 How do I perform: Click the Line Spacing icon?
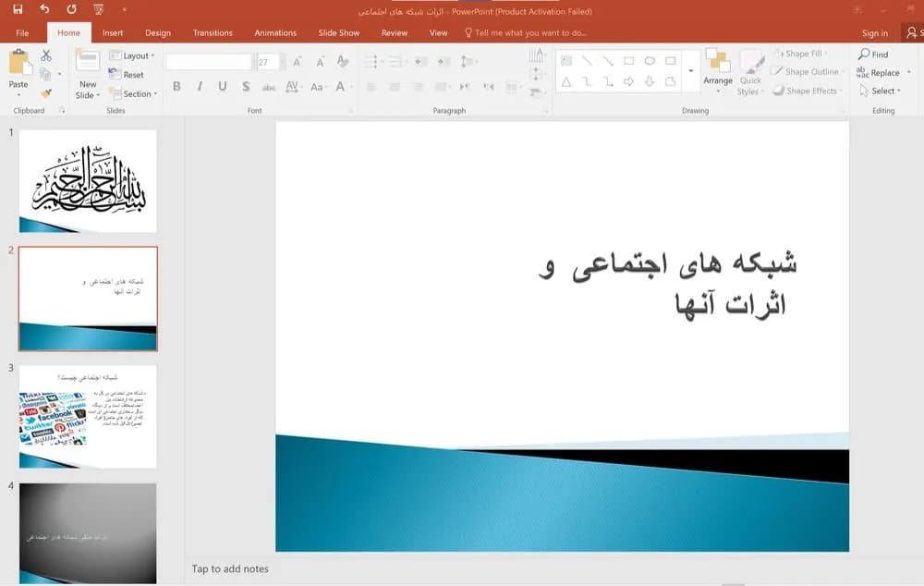tap(468, 61)
